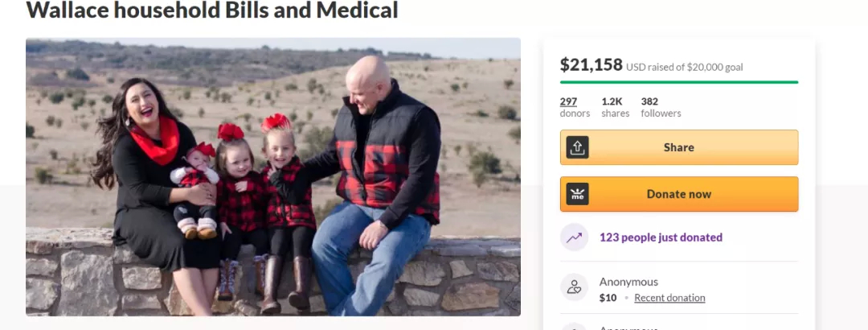
Task: Click the cut-off second Anonymous entry
Action: tap(628, 328)
